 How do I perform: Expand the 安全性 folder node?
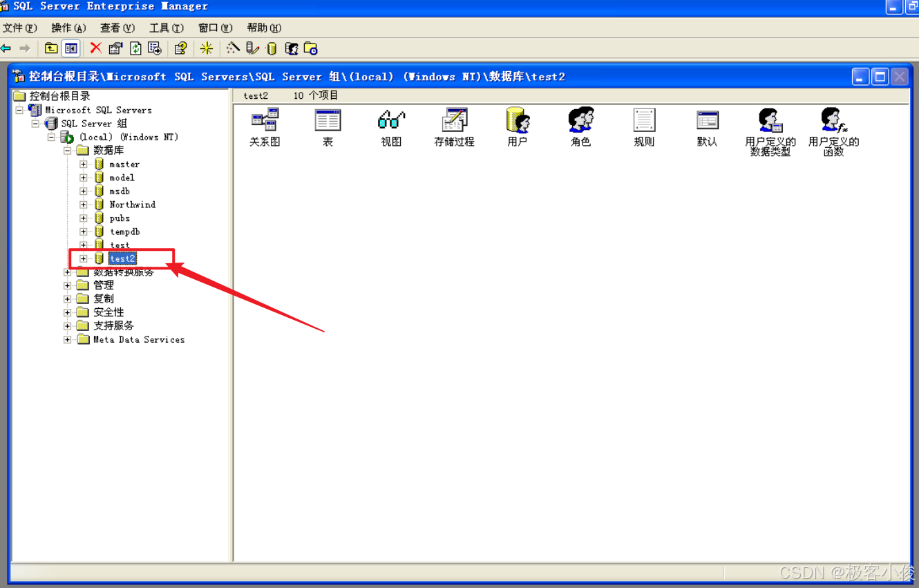[67, 312]
